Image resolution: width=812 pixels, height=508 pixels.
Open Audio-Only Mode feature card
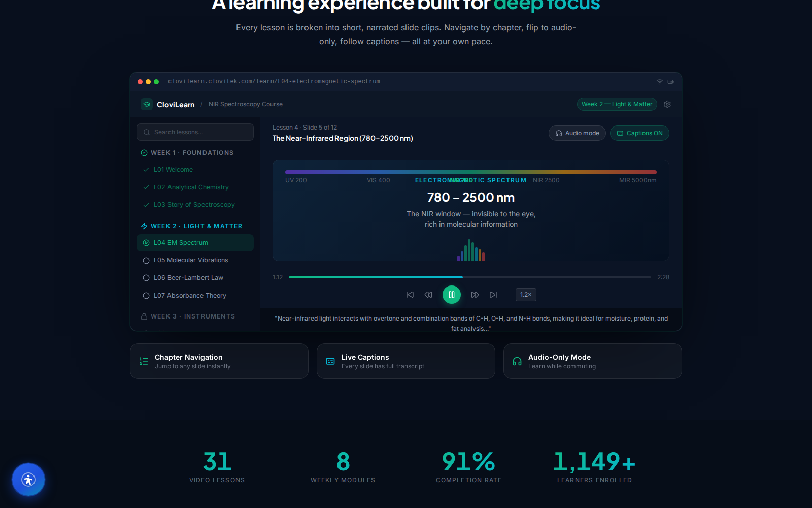pos(593,361)
